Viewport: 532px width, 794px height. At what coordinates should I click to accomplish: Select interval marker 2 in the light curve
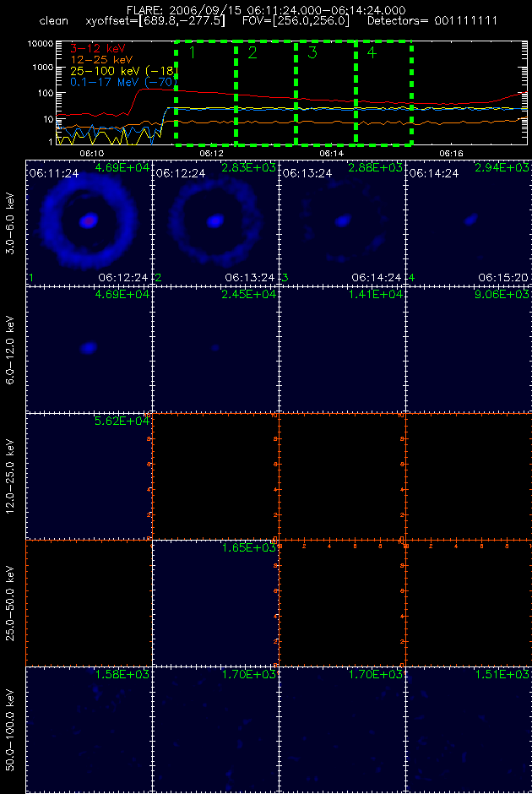tap(252, 52)
